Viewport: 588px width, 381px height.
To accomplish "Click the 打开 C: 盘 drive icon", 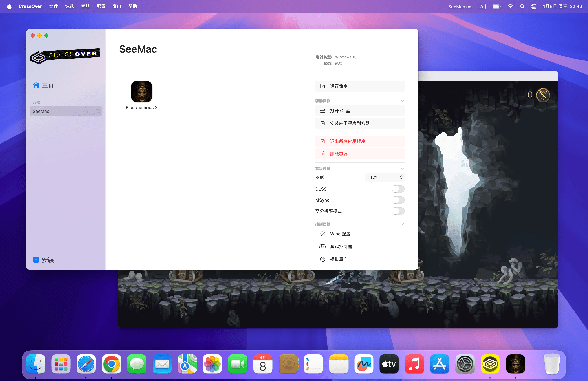I will [x=322, y=110].
